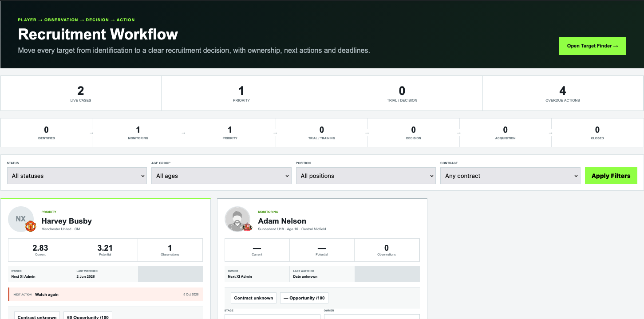Click the Manchester United club badge
The image size is (644, 319).
point(30,226)
